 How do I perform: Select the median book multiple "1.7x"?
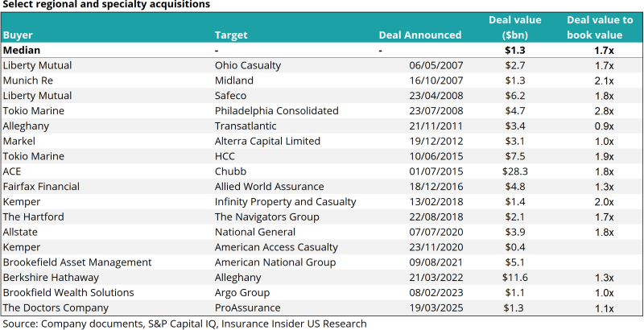pyautogui.click(x=603, y=51)
